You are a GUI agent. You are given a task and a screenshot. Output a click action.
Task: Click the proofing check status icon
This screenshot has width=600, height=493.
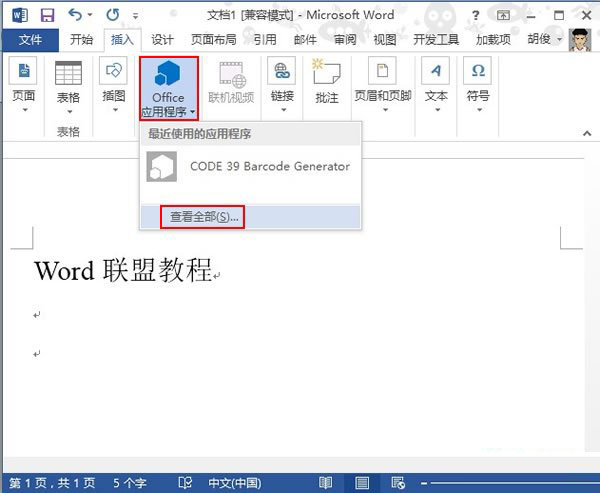185,483
